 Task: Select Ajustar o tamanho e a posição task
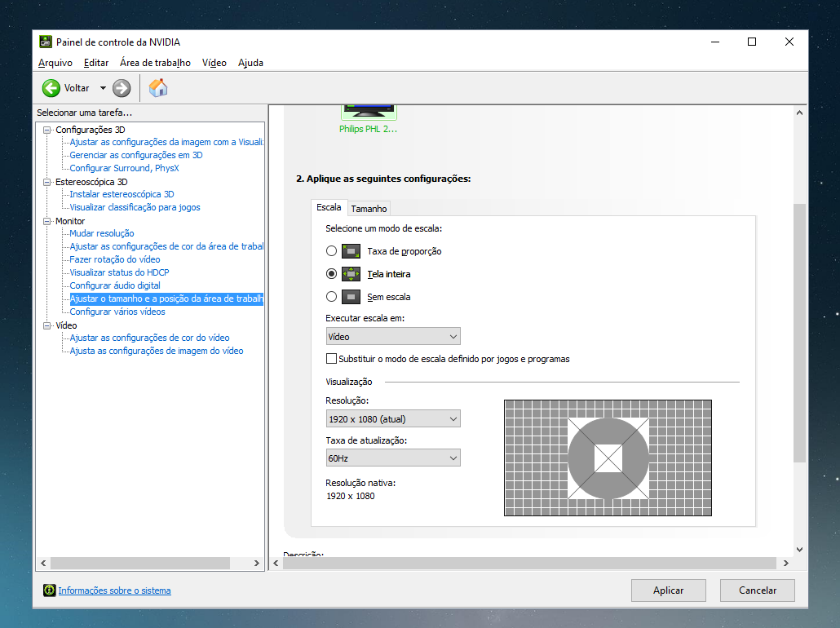pyautogui.click(x=166, y=299)
